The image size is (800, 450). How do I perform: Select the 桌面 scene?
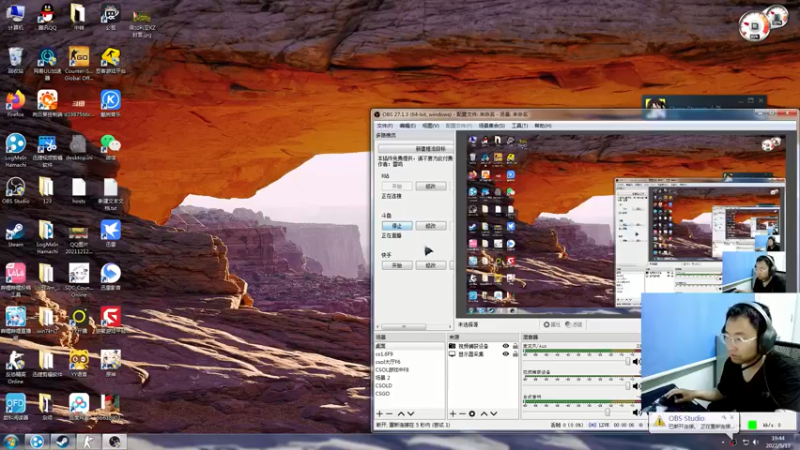click(410, 346)
